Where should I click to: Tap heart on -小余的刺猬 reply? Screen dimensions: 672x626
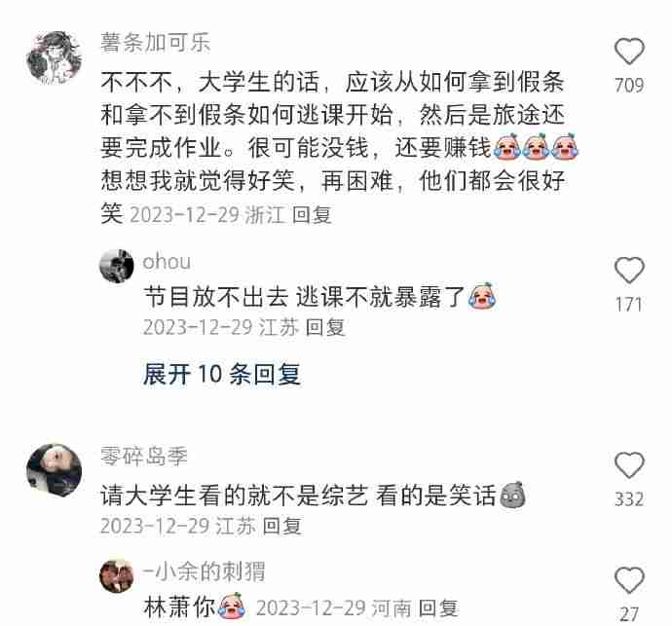click(x=629, y=580)
